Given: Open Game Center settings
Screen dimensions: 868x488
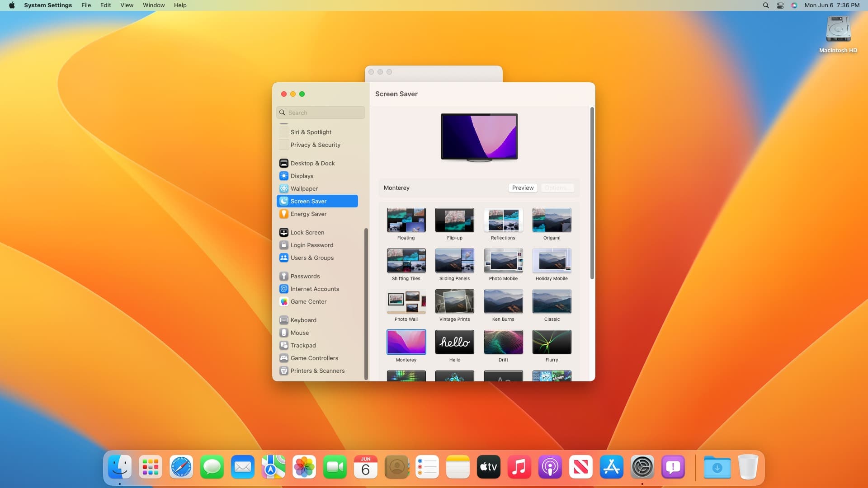Looking at the screenshot, I should tap(309, 301).
